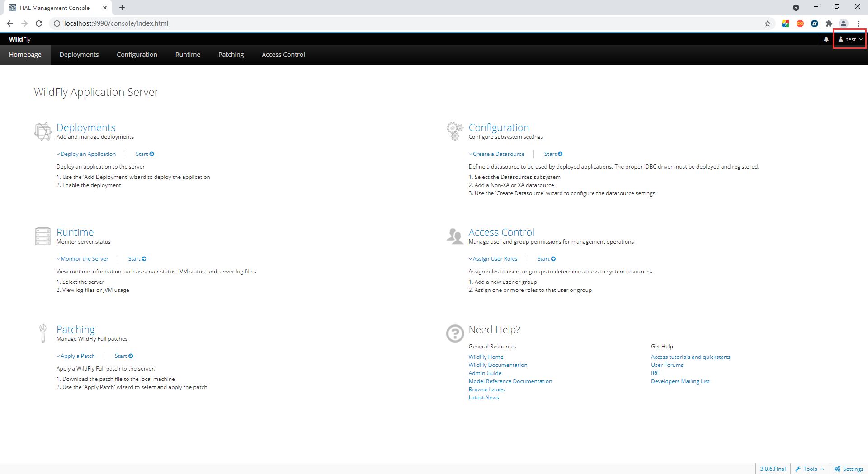
Task: Collapse the Assign User Roles expander
Action: tap(493, 259)
